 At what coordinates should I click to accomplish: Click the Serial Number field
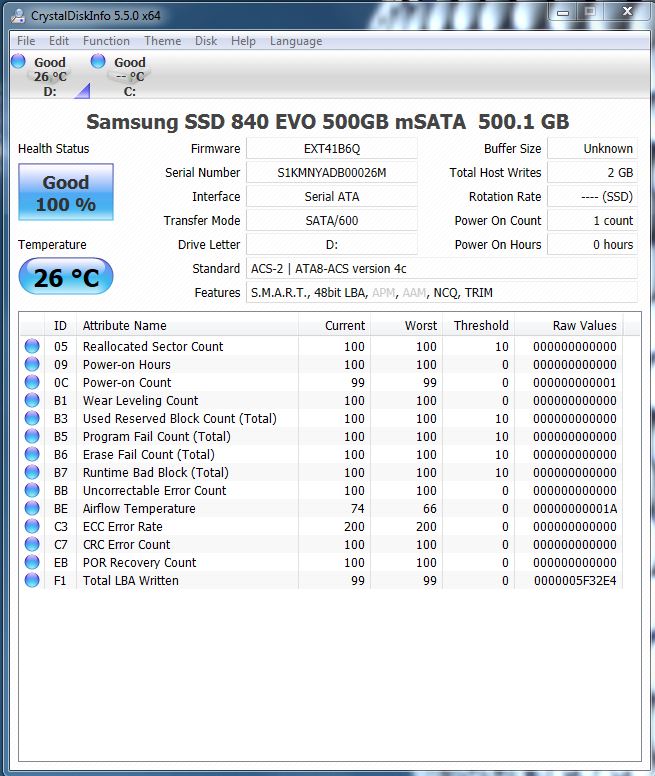pyautogui.click(x=331, y=173)
